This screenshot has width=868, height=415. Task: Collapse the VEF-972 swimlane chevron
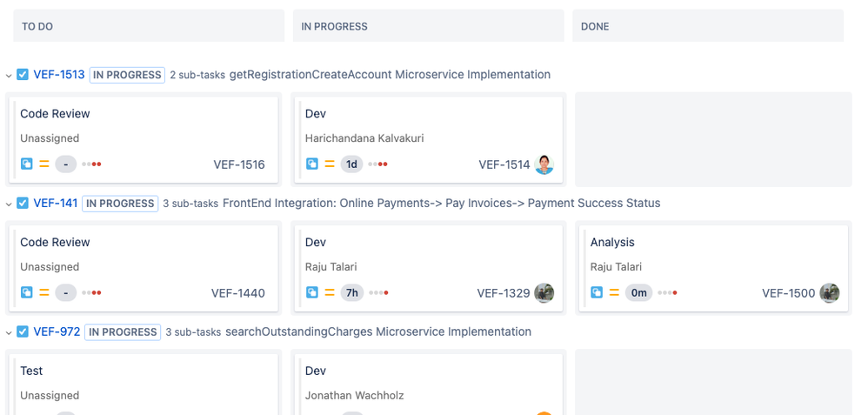[9, 331]
